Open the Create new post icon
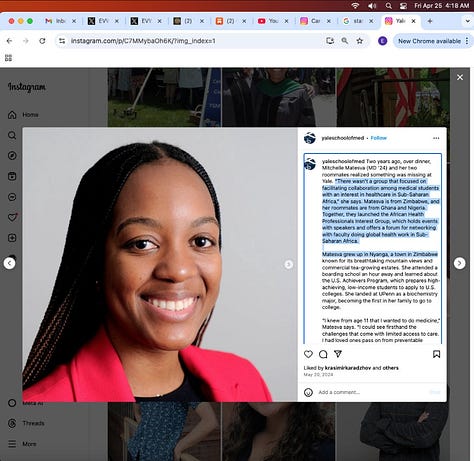Viewport: 474px width, 461px height. [x=12, y=238]
